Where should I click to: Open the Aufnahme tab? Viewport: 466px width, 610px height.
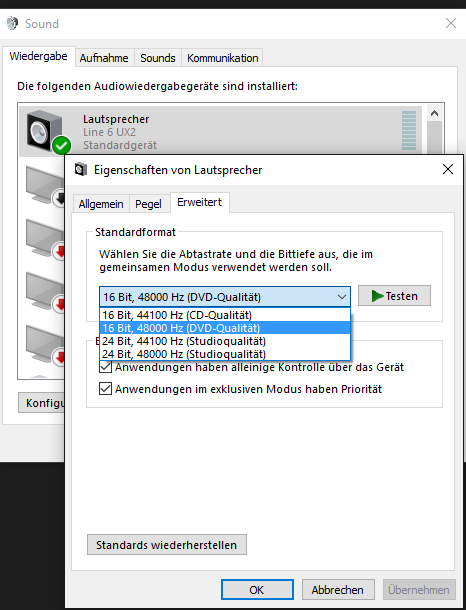pyautogui.click(x=104, y=58)
